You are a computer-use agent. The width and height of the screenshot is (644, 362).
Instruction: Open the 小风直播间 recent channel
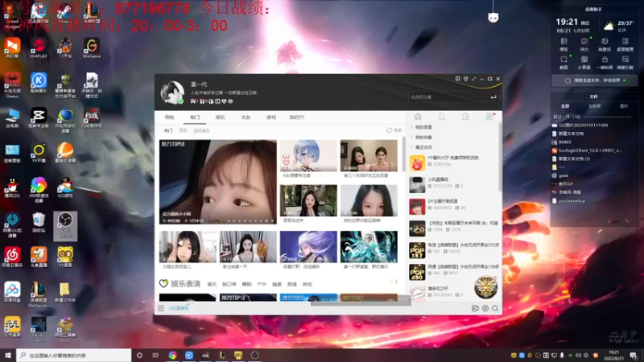pos(453,183)
